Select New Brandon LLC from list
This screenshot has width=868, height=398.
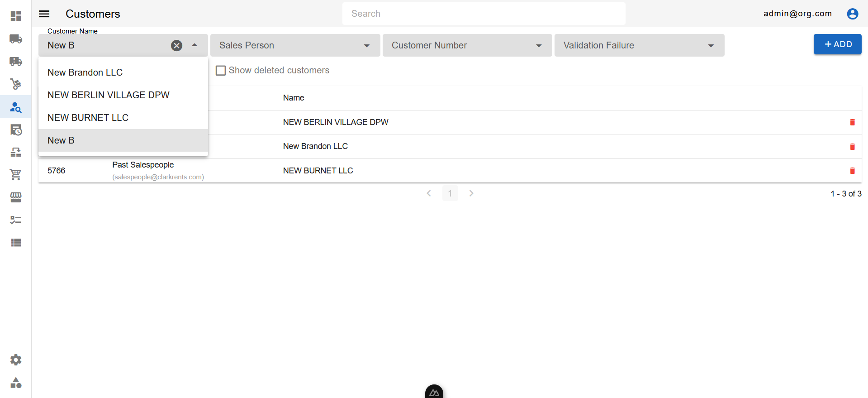tap(85, 72)
